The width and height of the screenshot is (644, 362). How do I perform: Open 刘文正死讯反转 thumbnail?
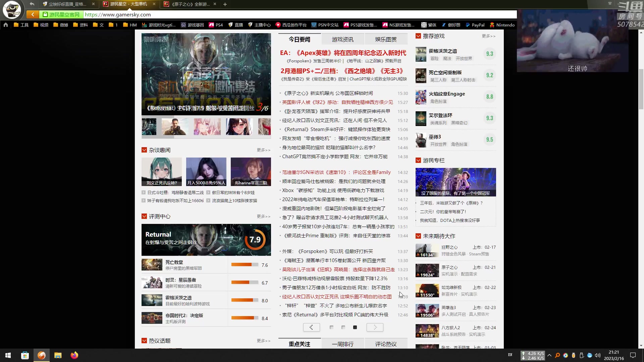tap(161, 172)
